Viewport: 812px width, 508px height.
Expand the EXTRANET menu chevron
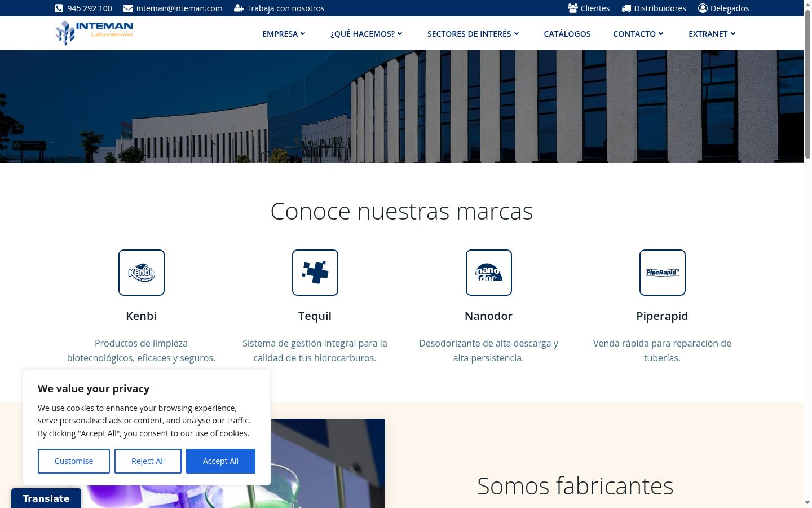(733, 34)
